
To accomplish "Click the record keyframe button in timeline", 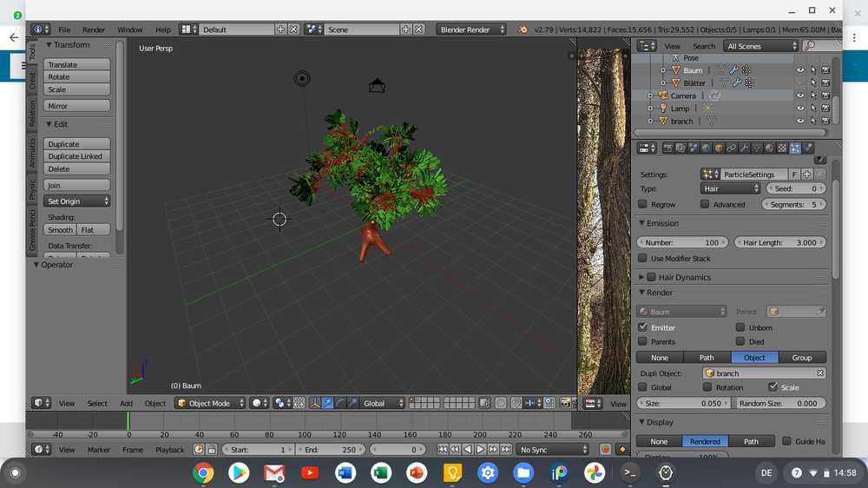I will 606,450.
